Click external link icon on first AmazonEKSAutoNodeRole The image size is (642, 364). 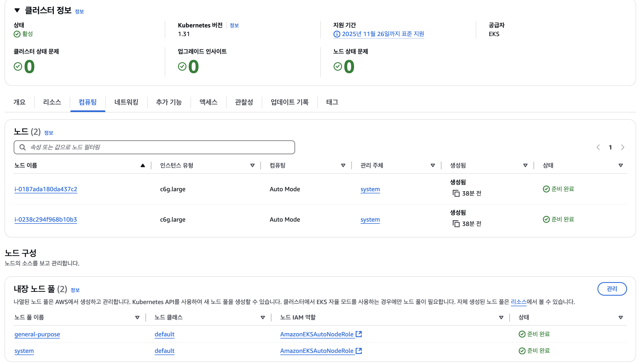coord(359,334)
